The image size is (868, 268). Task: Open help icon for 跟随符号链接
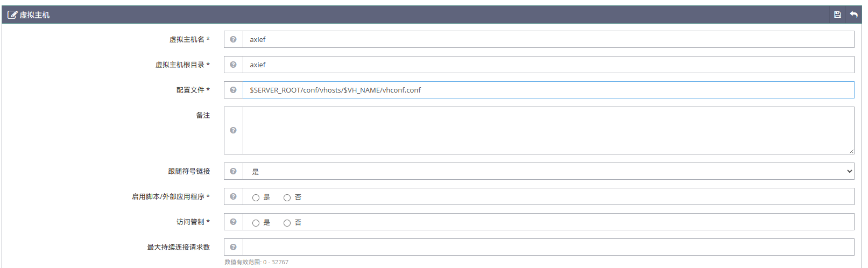coord(233,171)
